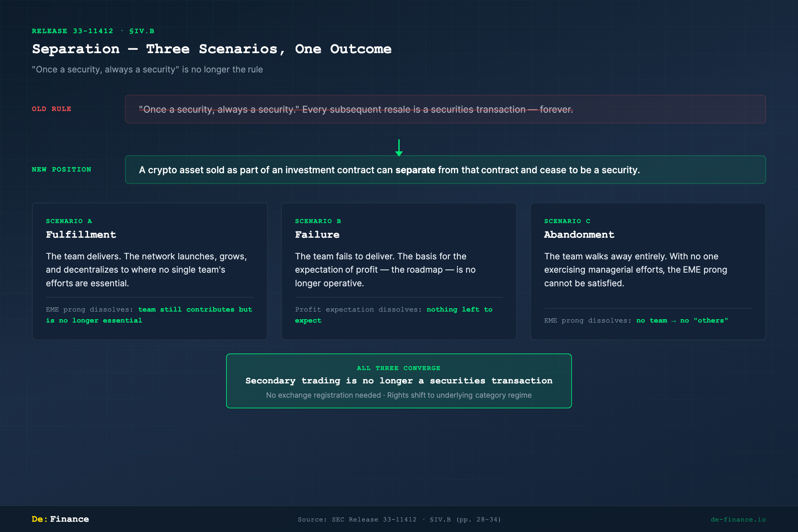Click the subtitle under main heading
This screenshot has width=798, height=532.
click(x=147, y=69)
